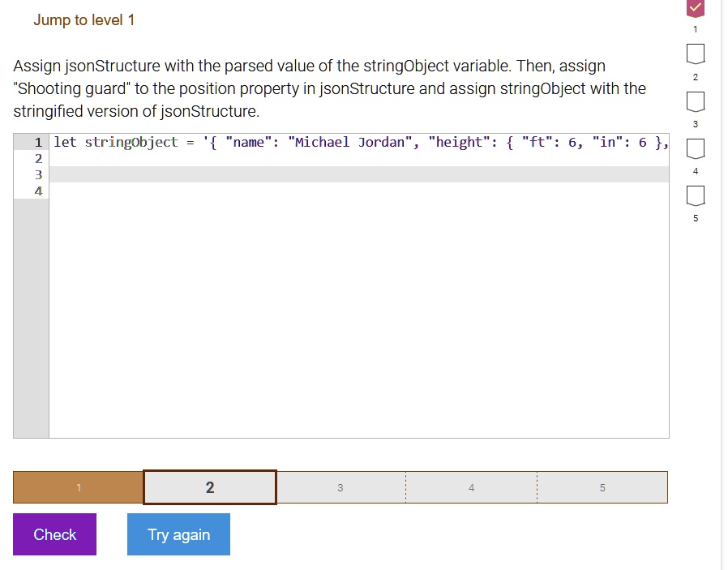Place cursor on empty code line 2
The width and height of the screenshot is (728, 570).
click(359, 158)
